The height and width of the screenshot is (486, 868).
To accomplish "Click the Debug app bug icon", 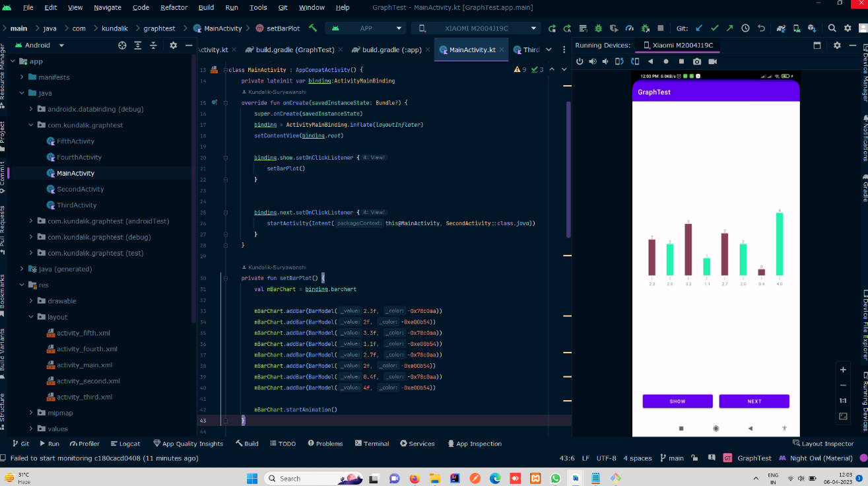I will click(x=599, y=28).
